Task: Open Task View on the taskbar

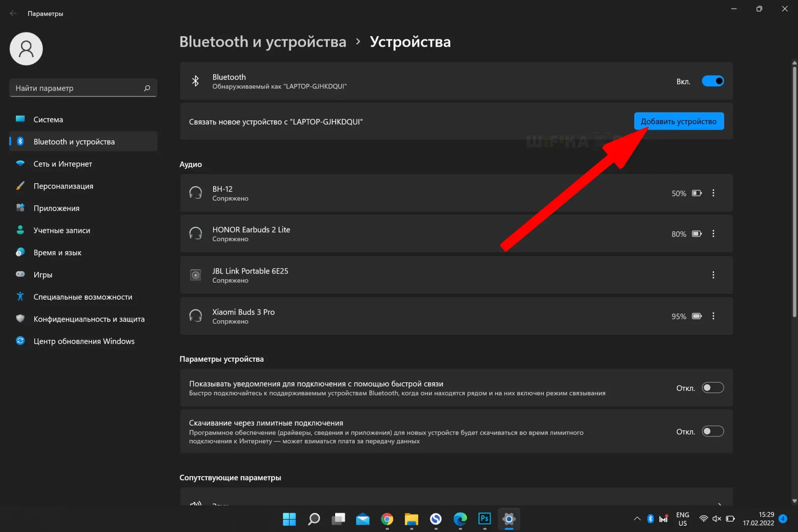Action: 338,519
